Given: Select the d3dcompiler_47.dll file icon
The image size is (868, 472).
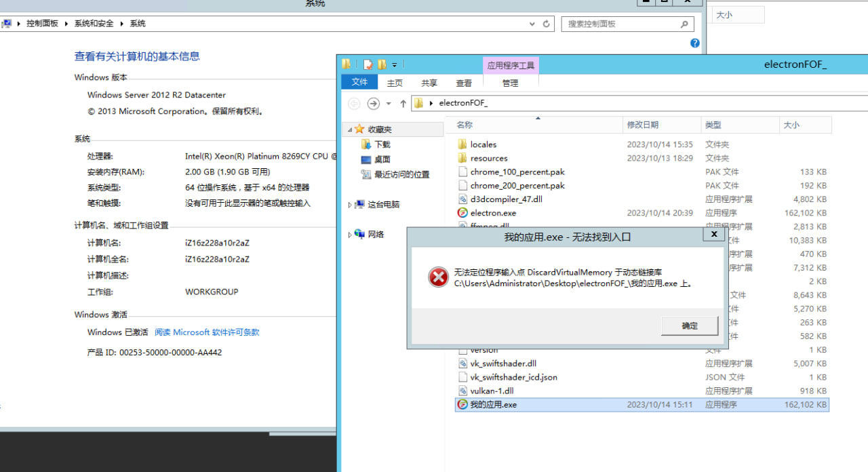Looking at the screenshot, I should point(462,199).
